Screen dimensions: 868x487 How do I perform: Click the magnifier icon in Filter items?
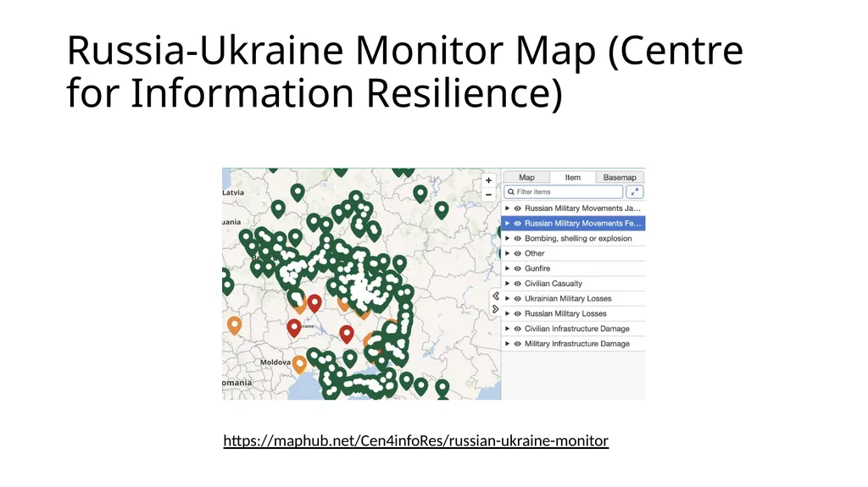(x=510, y=191)
